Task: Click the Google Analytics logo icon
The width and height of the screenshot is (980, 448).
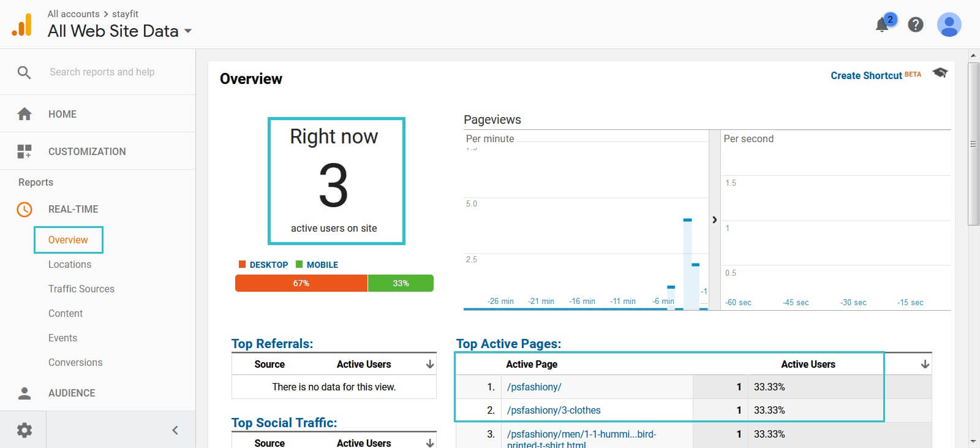Action: (22, 25)
